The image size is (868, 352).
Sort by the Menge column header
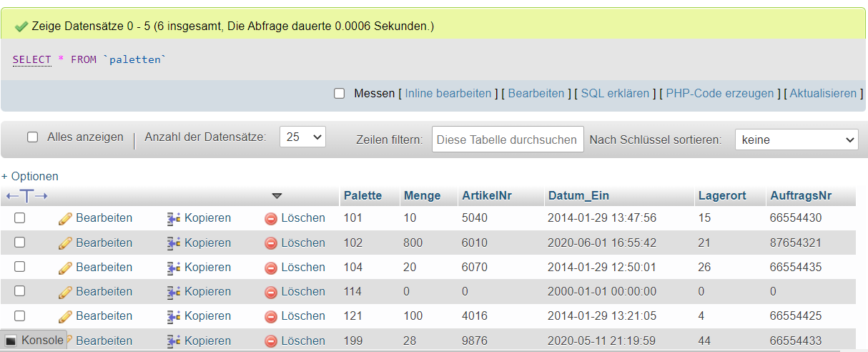tap(422, 196)
